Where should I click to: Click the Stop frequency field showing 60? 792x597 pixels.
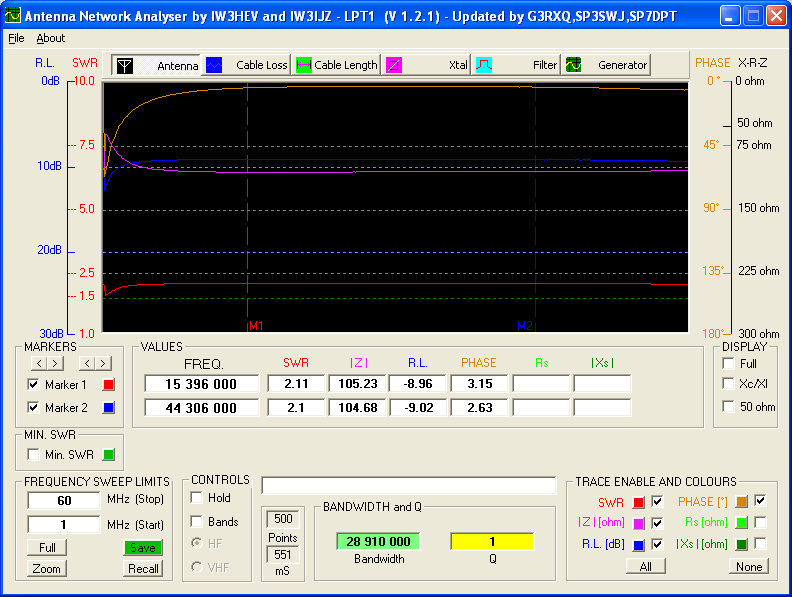click(x=64, y=500)
